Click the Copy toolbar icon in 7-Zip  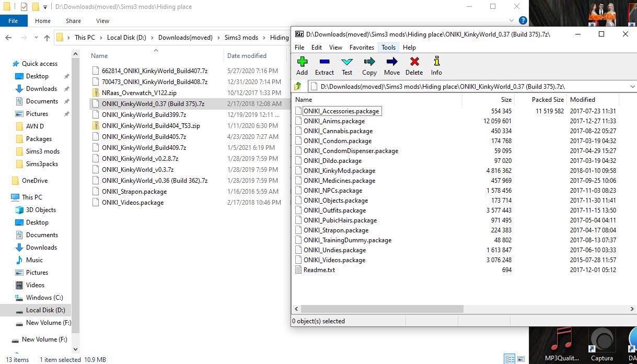coord(369,66)
